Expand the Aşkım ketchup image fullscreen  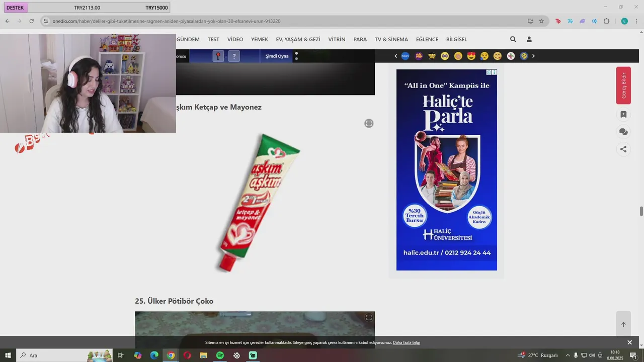(369, 123)
